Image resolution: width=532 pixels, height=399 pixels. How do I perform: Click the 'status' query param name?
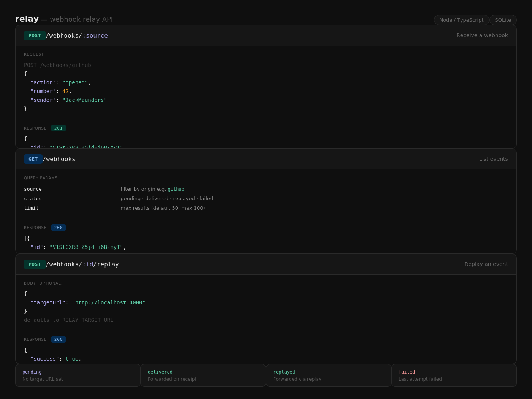click(x=33, y=199)
